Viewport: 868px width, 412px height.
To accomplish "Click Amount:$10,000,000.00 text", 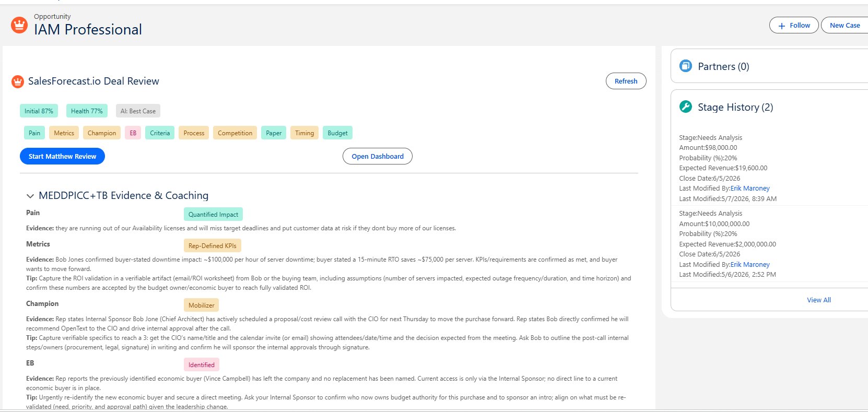I will click(x=714, y=224).
